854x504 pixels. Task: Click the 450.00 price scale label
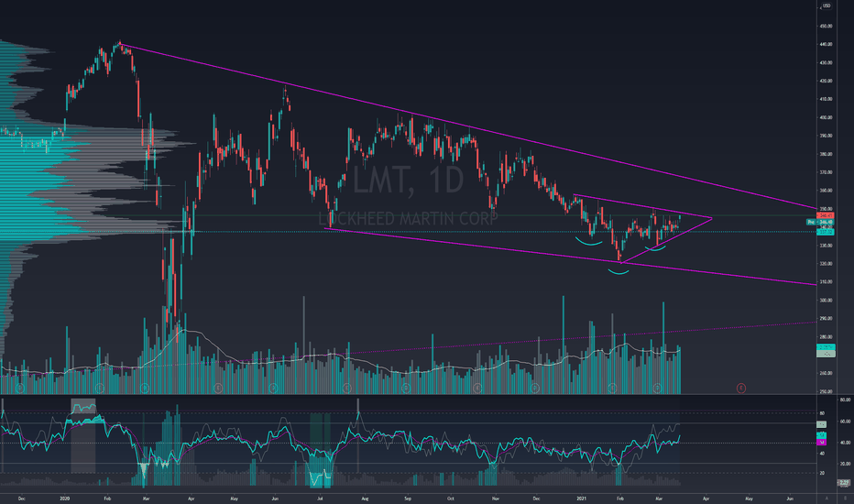pyautogui.click(x=826, y=26)
